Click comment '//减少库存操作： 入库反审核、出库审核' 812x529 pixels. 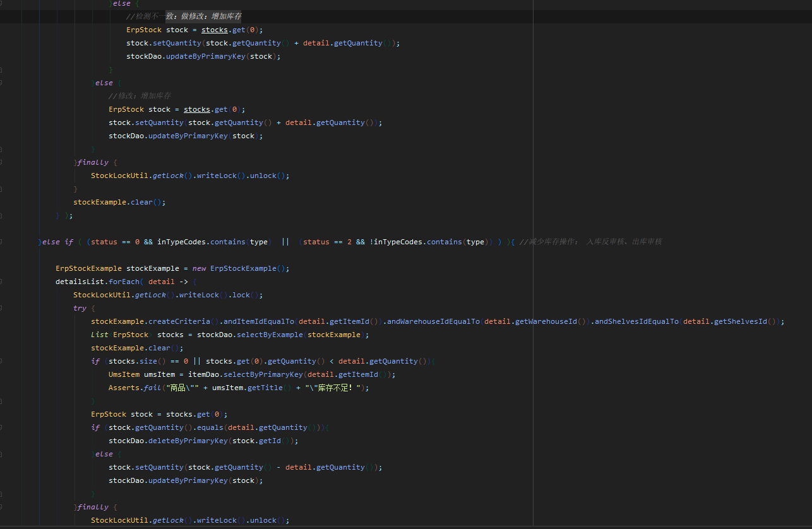tap(590, 242)
